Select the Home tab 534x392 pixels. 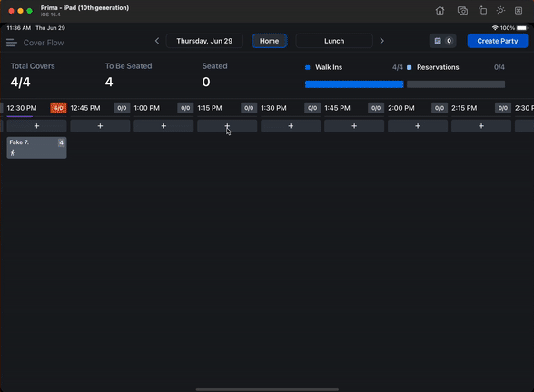click(x=270, y=41)
